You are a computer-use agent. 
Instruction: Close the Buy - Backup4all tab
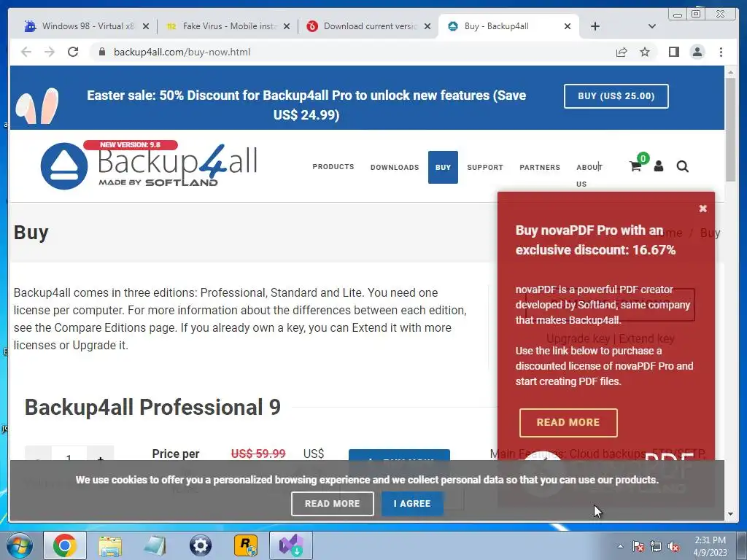(x=568, y=26)
